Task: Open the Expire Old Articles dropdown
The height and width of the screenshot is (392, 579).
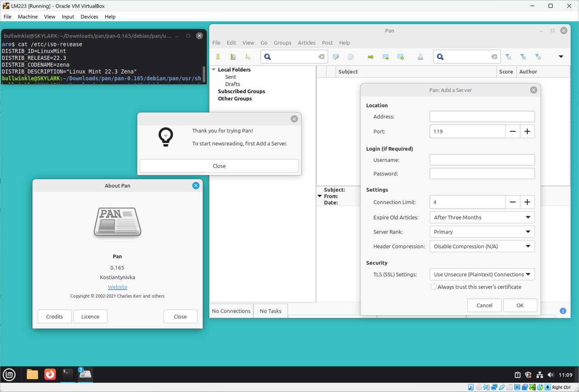Action: 482,217
